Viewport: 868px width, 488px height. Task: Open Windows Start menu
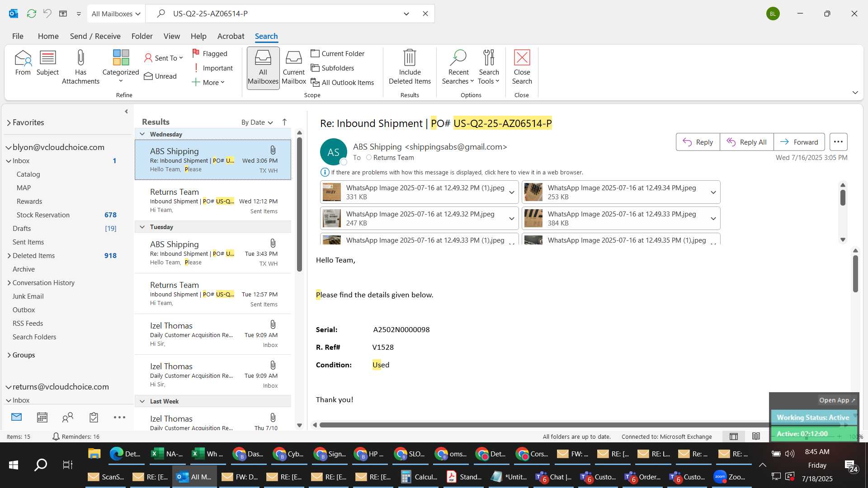[x=14, y=465]
